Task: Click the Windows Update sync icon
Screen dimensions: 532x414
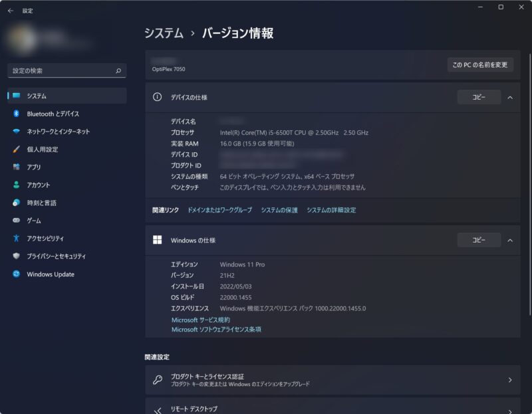Action: coord(16,274)
